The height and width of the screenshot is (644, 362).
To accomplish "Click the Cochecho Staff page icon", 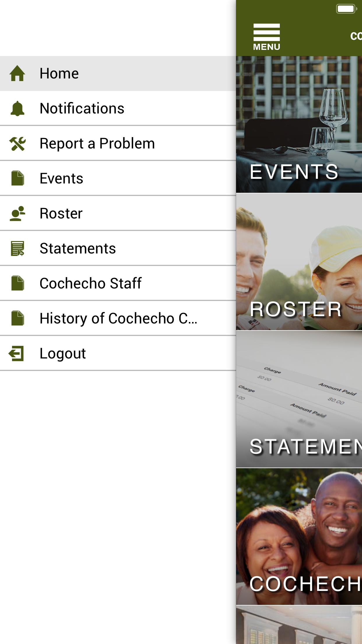I will click(x=17, y=283).
